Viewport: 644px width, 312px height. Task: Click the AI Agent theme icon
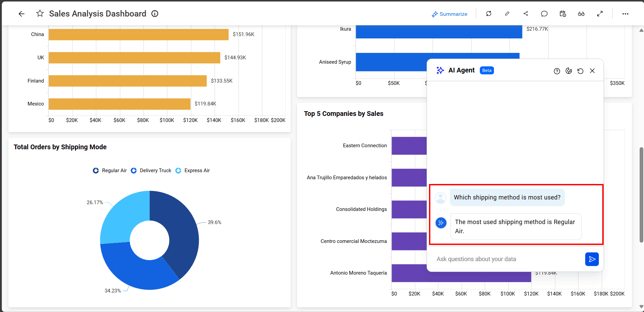click(x=569, y=71)
